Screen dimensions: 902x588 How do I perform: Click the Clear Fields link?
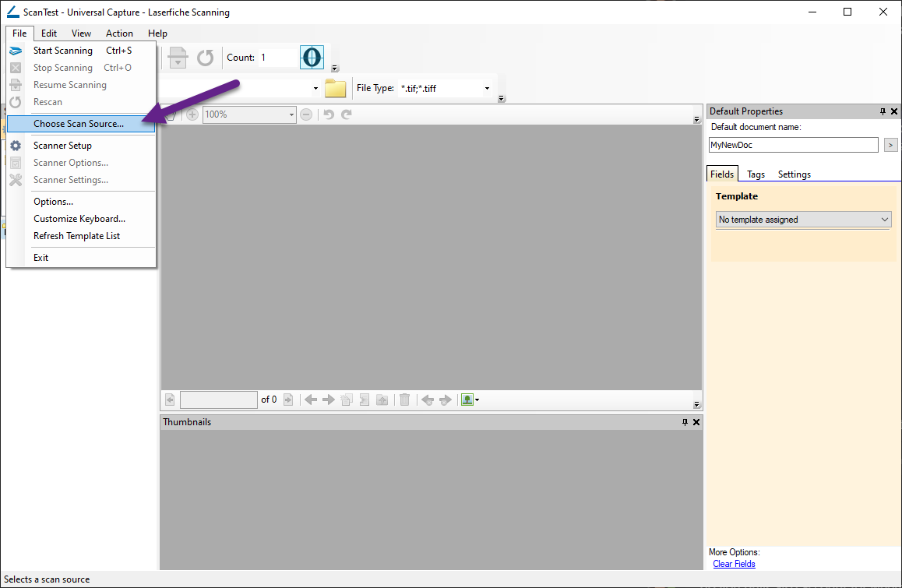point(734,564)
